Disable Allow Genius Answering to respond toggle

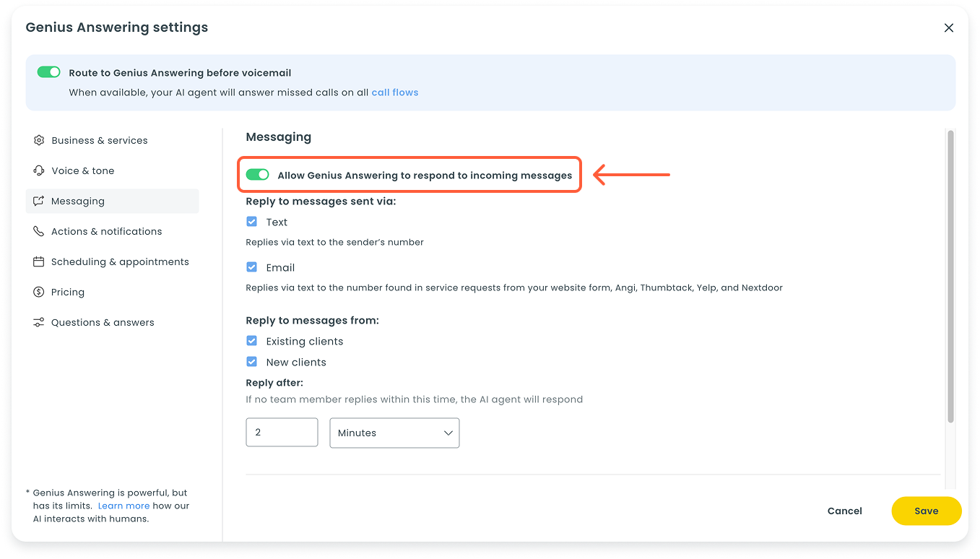pyautogui.click(x=257, y=175)
